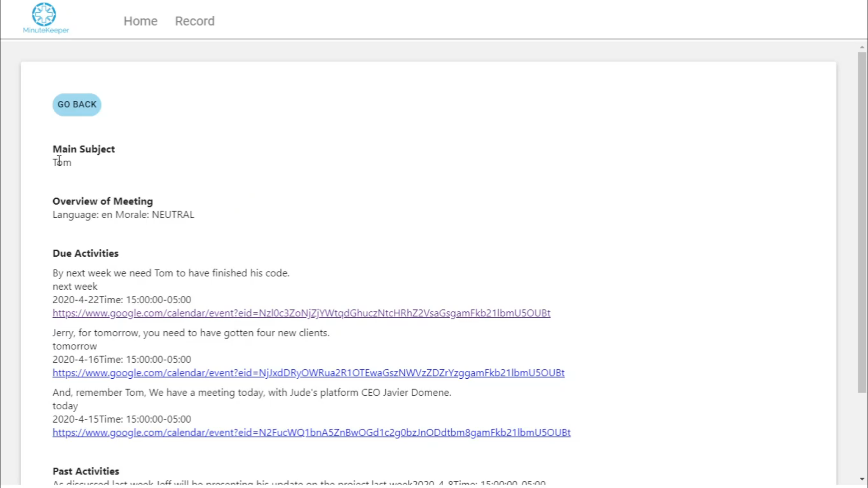Open calendar link for Javier Domene meeting
The image size is (868, 488).
coord(311,432)
